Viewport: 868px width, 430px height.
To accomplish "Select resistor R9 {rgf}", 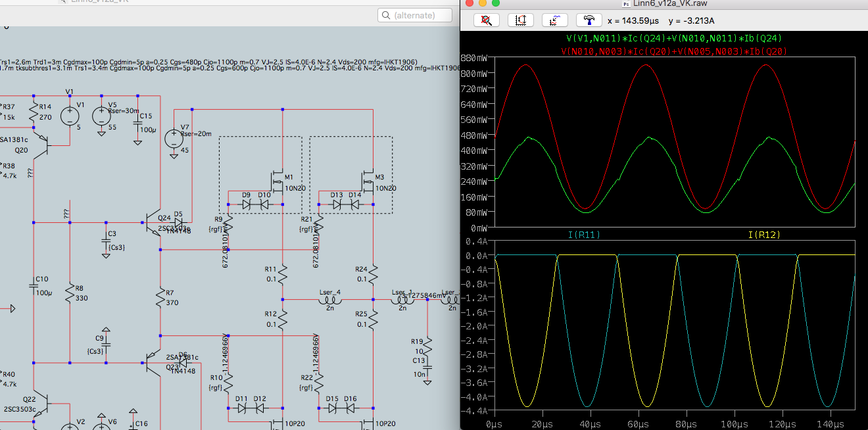I will point(228,225).
